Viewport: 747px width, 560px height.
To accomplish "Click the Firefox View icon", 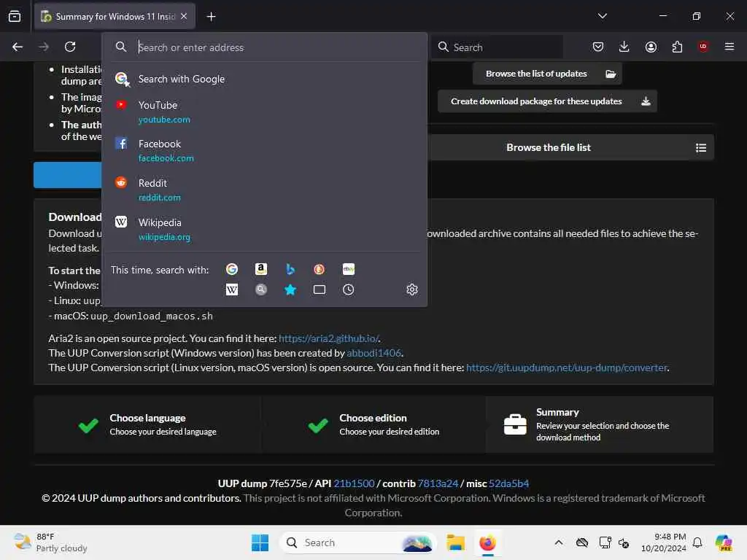I will [15, 16].
